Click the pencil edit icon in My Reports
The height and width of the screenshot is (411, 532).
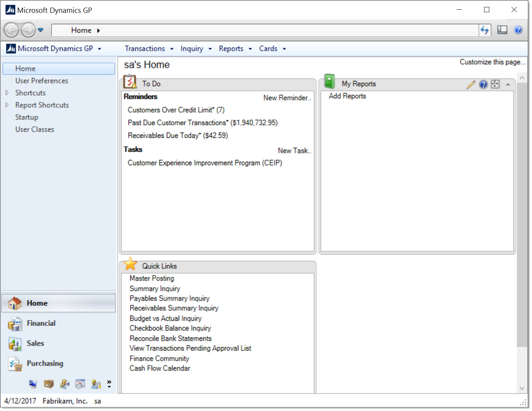click(x=471, y=84)
